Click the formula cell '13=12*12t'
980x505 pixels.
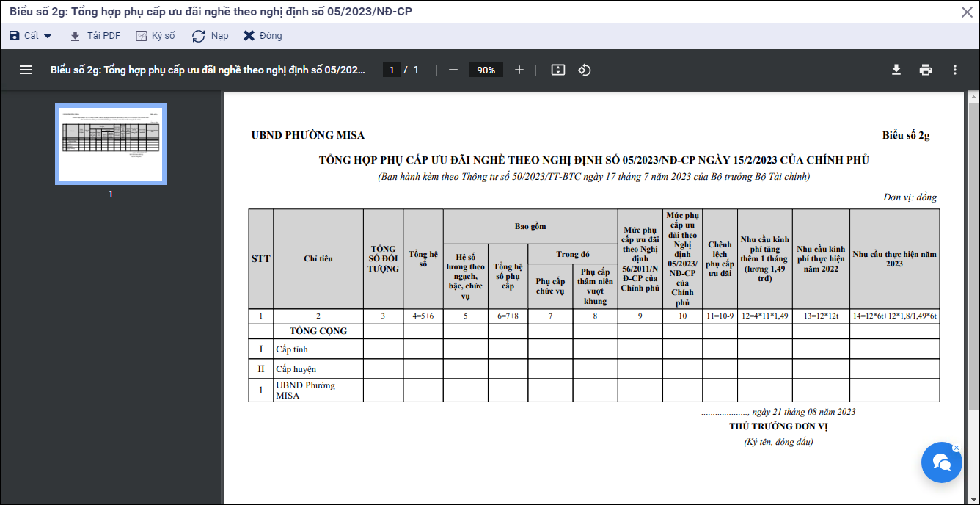(x=821, y=316)
